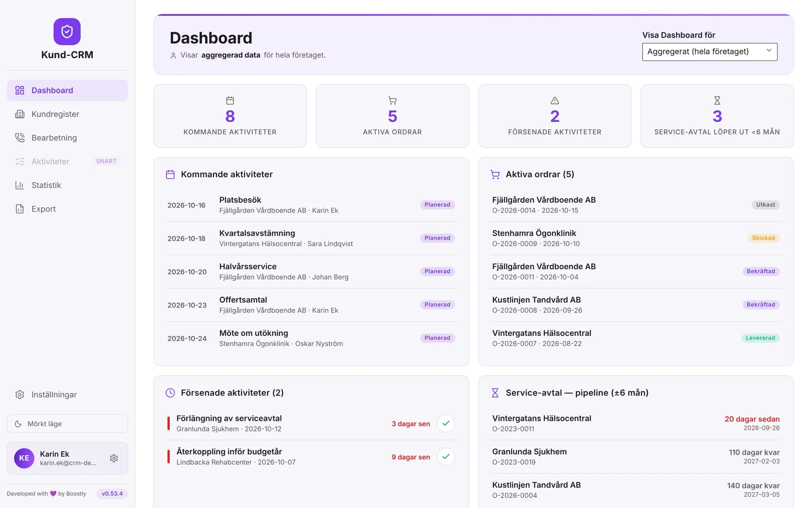Click clock icon beside Försenade aktiviteter heading
The width and height of the screenshot is (812, 508).
(x=171, y=393)
